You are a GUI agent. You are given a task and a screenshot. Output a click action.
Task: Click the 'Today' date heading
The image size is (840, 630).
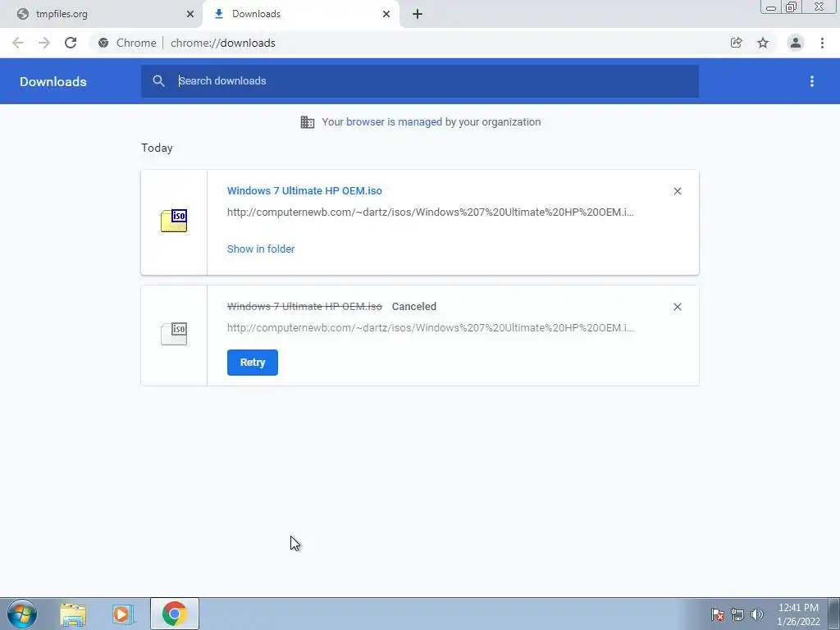(x=157, y=148)
